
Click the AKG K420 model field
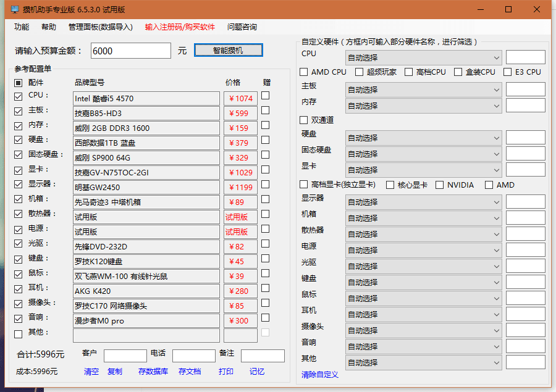[x=146, y=291]
